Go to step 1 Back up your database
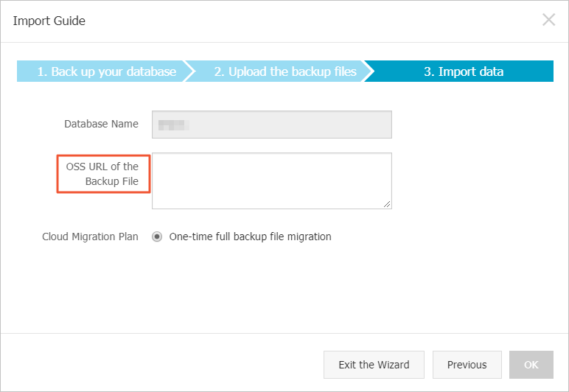Image resolution: width=569 pixels, height=392 pixels. pos(106,71)
